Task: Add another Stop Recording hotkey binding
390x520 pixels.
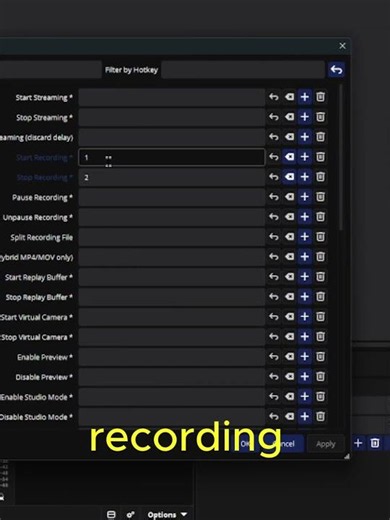Action: [x=305, y=177]
